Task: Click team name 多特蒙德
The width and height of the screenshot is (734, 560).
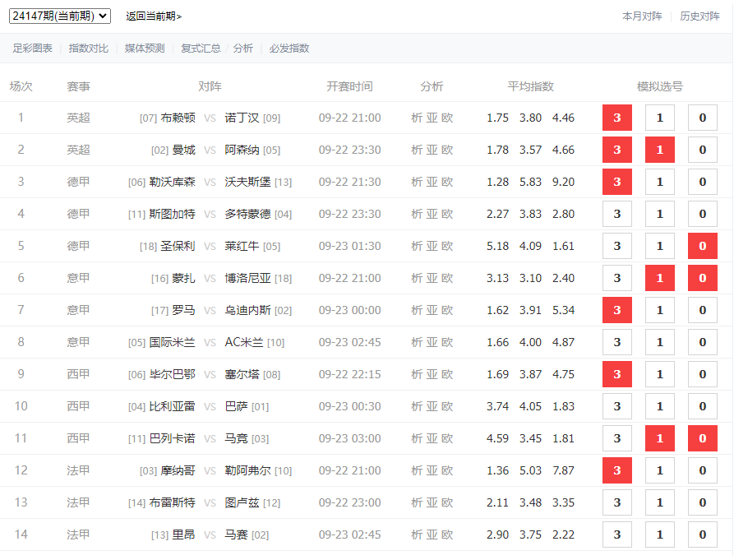Action: pos(247,214)
